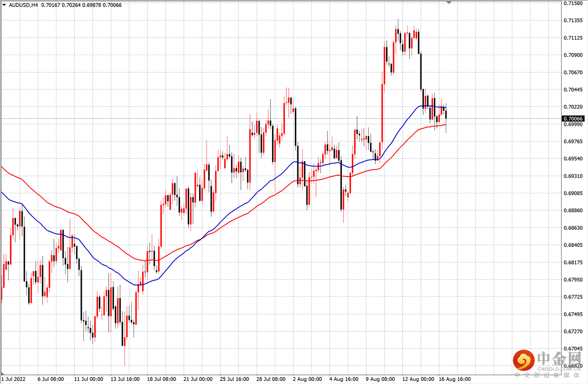The image size is (588, 384).
Task: Click price axis label 0.71355
Action: 573,21
